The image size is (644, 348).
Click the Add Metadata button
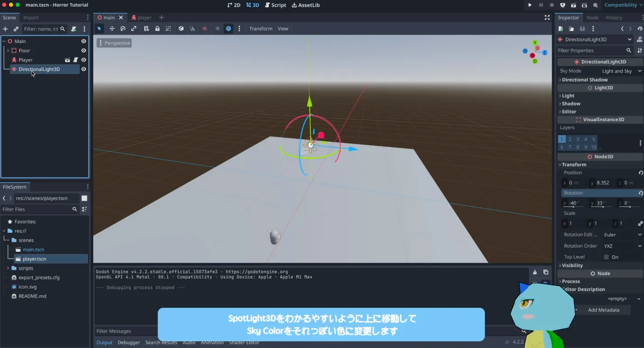[603, 310]
